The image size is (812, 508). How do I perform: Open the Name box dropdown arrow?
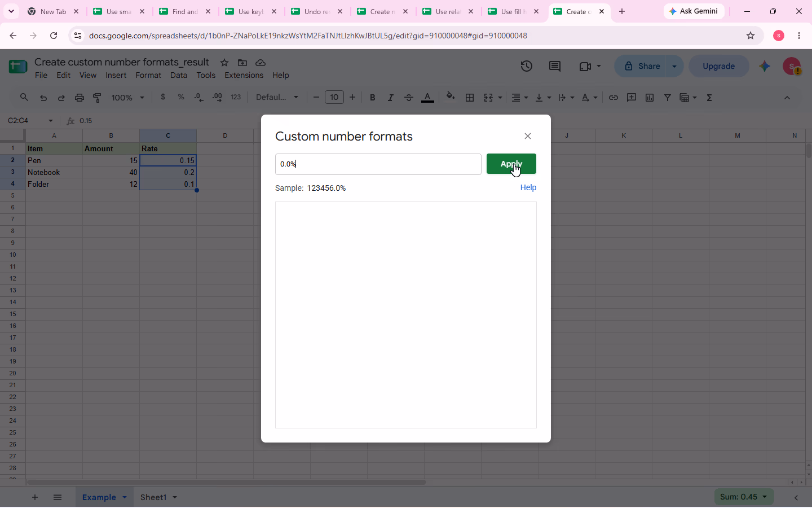coord(51,121)
